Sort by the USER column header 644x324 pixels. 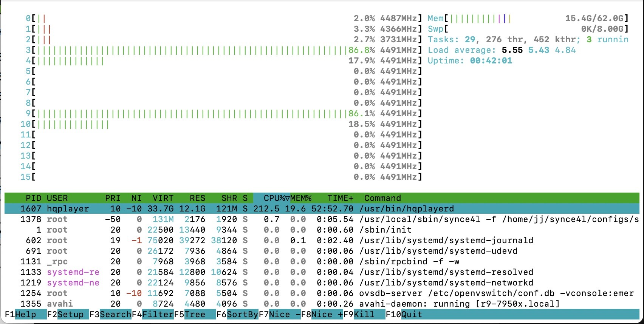click(x=57, y=198)
